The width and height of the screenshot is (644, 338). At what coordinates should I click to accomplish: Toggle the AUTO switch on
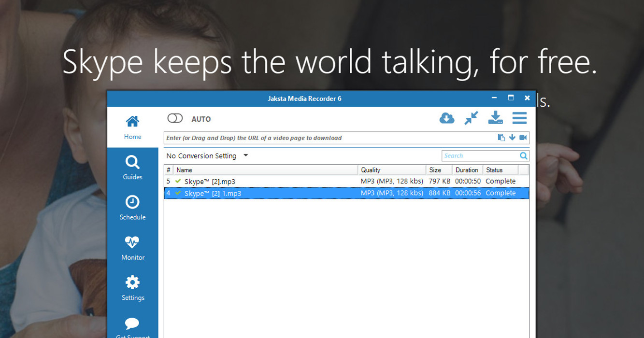coord(175,119)
